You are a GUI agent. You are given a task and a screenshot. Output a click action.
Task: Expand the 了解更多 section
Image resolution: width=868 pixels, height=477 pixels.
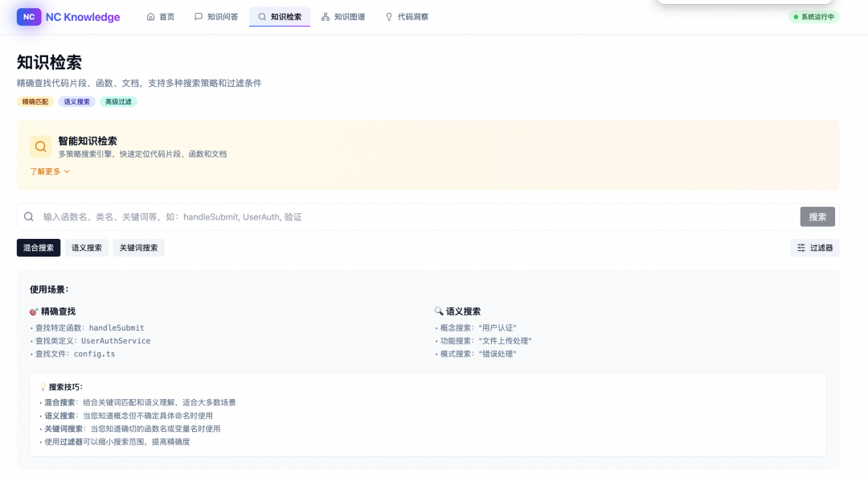(47, 171)
